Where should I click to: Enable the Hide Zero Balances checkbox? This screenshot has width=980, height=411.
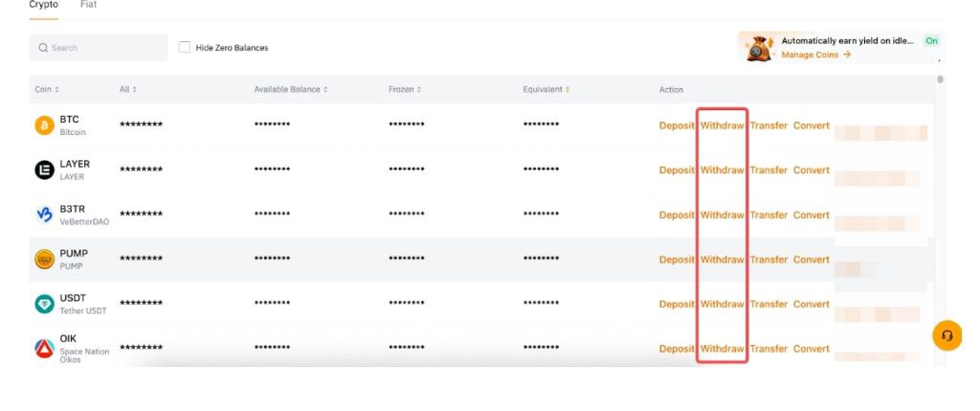pyautogui.click(x=185, y=47)
